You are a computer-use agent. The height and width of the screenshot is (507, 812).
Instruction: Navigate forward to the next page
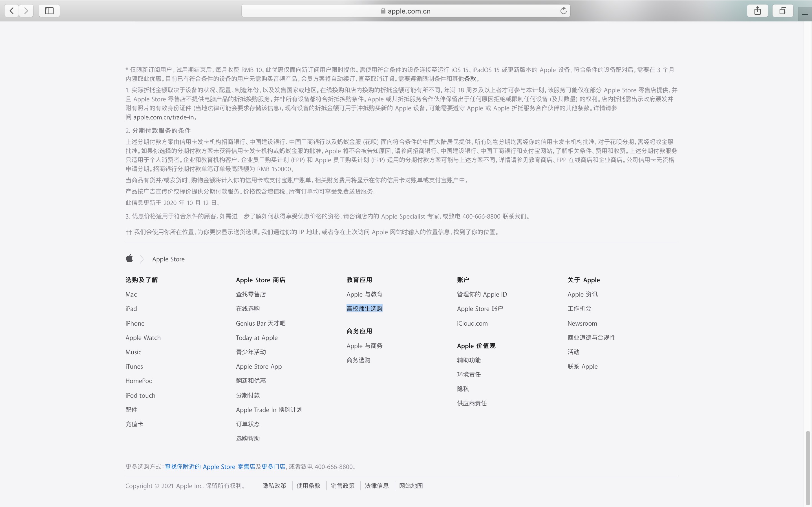(x=26, y=10)
